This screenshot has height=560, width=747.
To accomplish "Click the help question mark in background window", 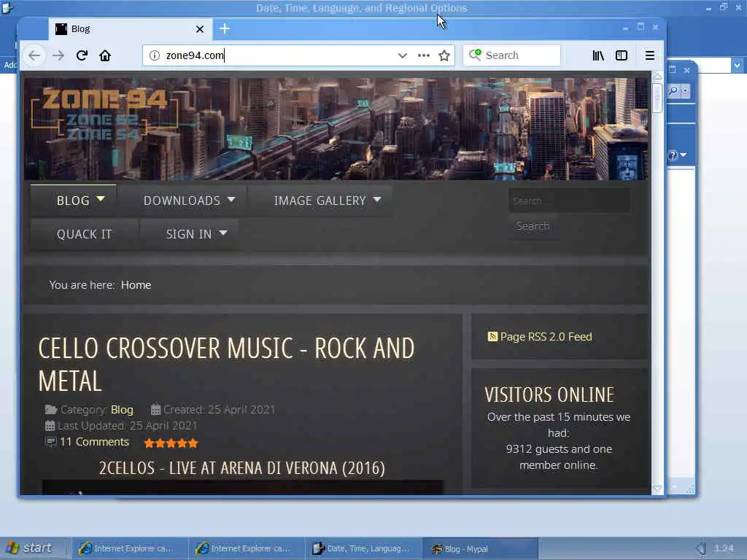I will coord(673,155).
